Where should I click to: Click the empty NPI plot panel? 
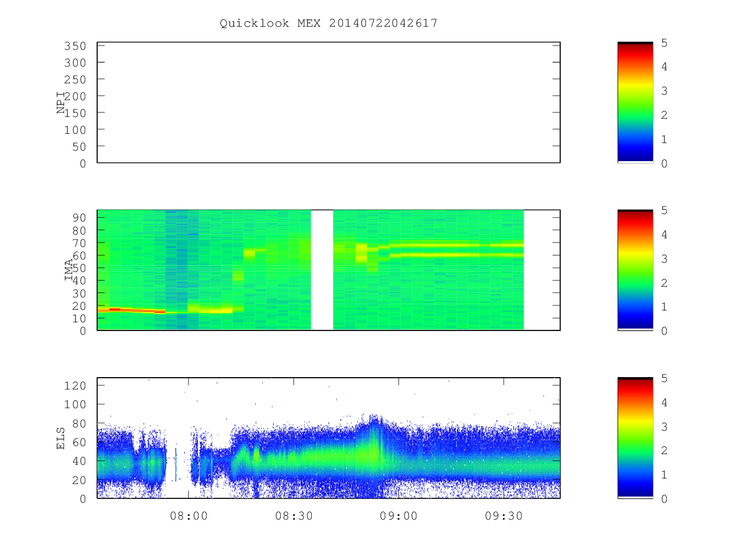(329, 102)
